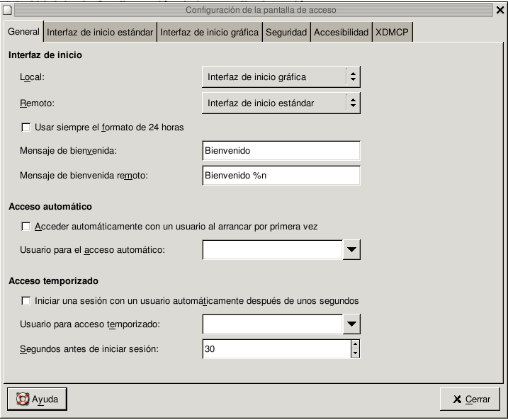
Task: Decrease seconds before login with down arrow
Action: coord(355,353)
